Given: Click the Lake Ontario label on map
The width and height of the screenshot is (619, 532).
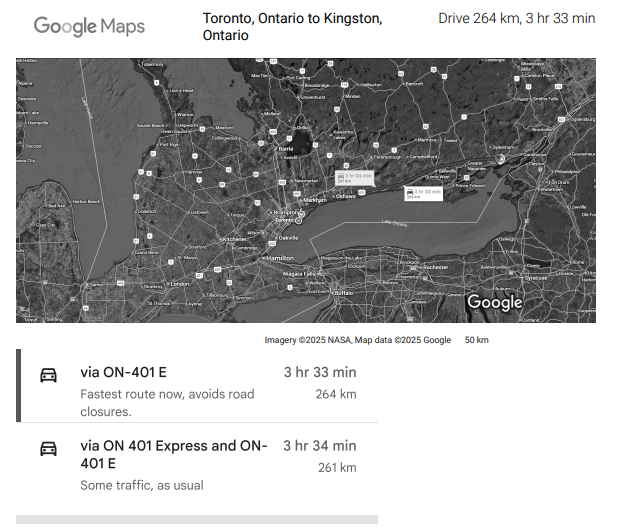Looking at the screenshot, I should pos(394,223).
